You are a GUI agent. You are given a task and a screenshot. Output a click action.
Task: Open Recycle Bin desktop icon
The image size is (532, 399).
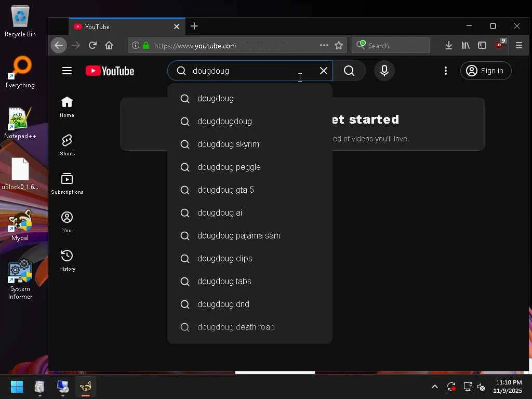pyautogui.click(x=20, y=22)
